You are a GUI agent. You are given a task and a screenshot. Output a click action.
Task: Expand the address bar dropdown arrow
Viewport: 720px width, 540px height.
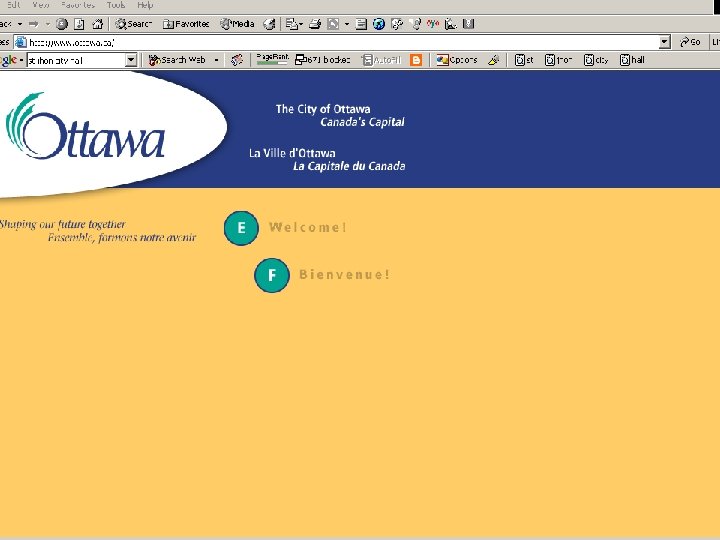pos(664,43)
